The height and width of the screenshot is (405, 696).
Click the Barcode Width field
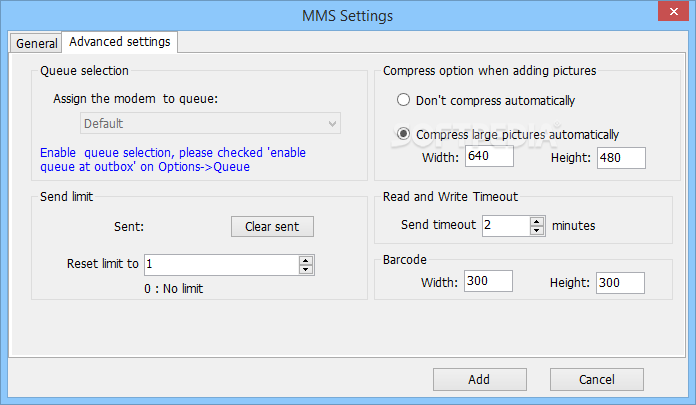[489, 282]
